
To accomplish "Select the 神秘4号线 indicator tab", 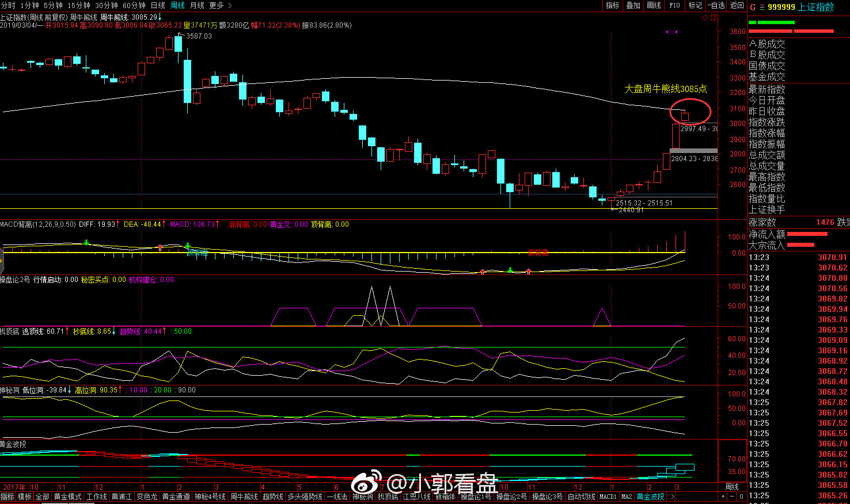I will click(210, 497).
